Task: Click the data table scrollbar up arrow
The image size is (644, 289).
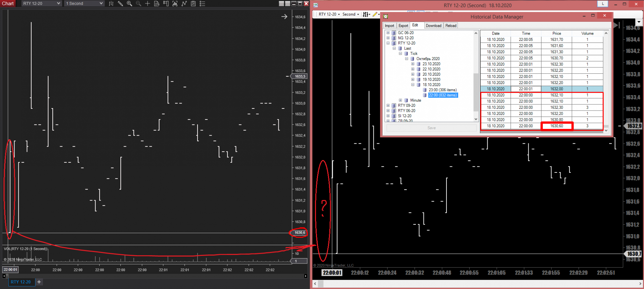Action: click(x=606, y=33)
